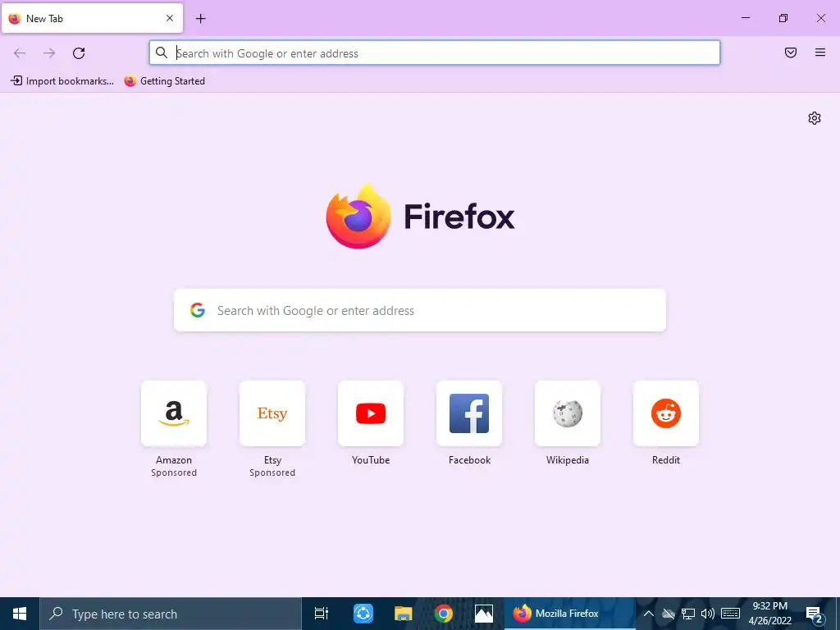Click the Facebook label text

click(469, 460)
